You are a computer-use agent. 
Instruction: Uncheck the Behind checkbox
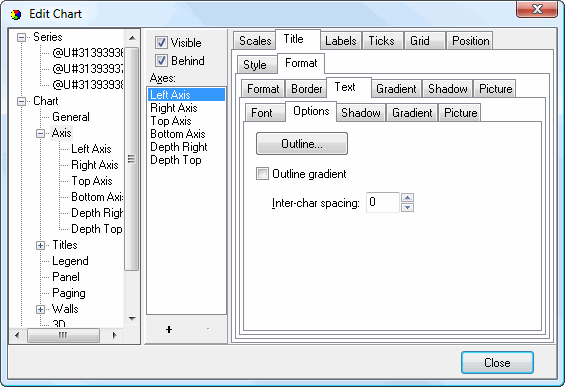161,61
